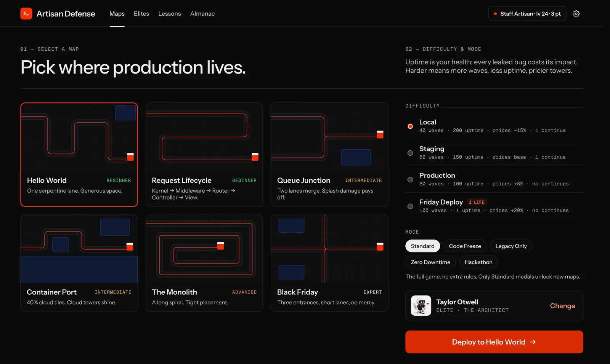Click Taylor Otwell's robot avatar
This screenshot has height=364, width=610.
point(421,306)
